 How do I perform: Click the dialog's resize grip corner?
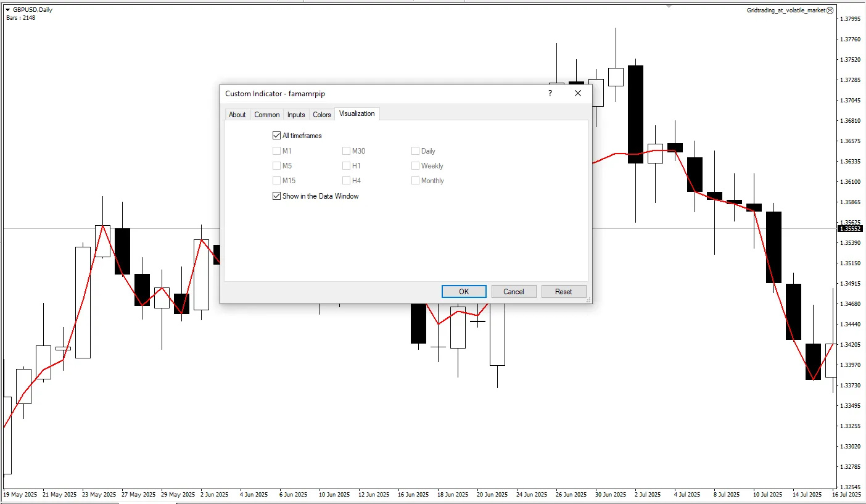[x=588, y=300]
